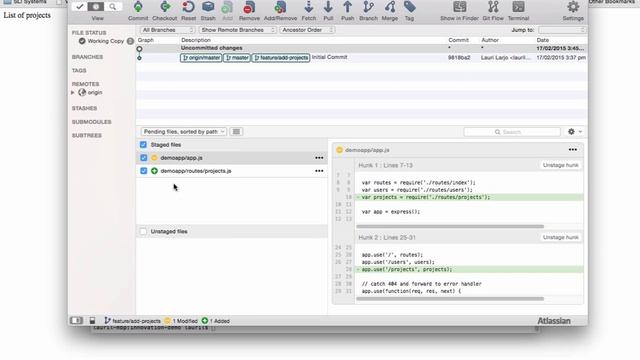This screenshot has width=640, height=360.
Task: Toggle the Unstaged files checkbox
Action: pyautogui.click(x=143, y=231)
